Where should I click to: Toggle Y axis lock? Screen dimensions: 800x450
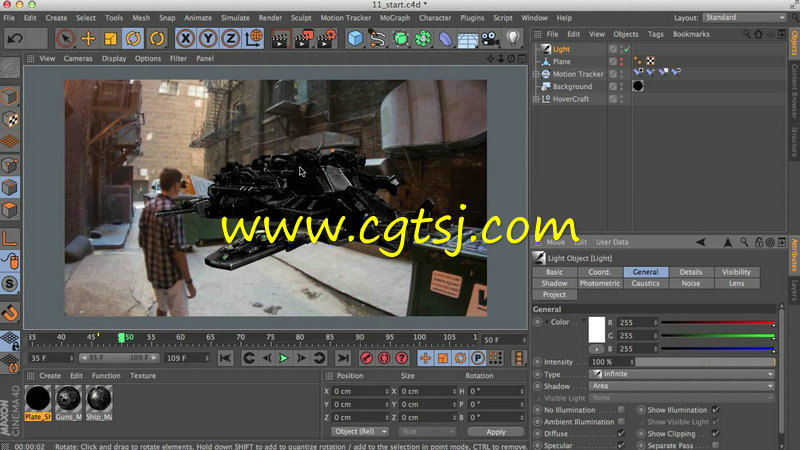[x=208, y=38]
